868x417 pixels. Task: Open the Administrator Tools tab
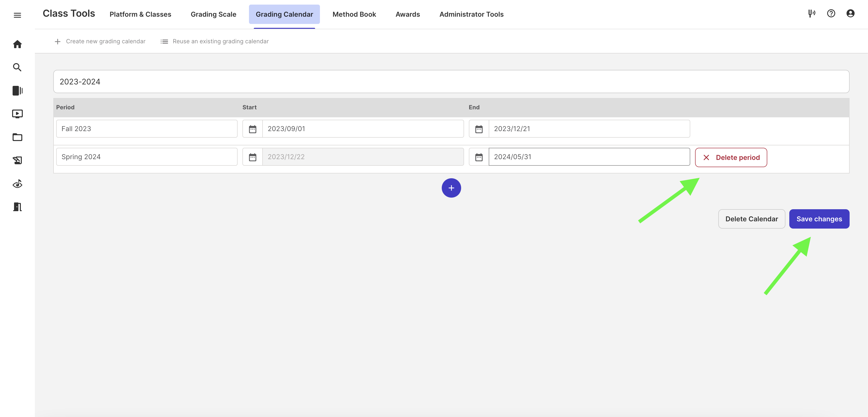471,15
